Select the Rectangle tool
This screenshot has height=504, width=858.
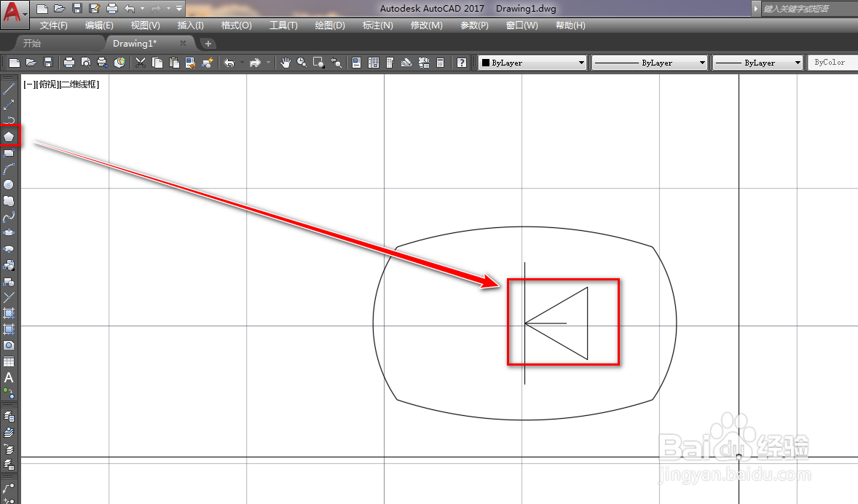coord(9,153)
